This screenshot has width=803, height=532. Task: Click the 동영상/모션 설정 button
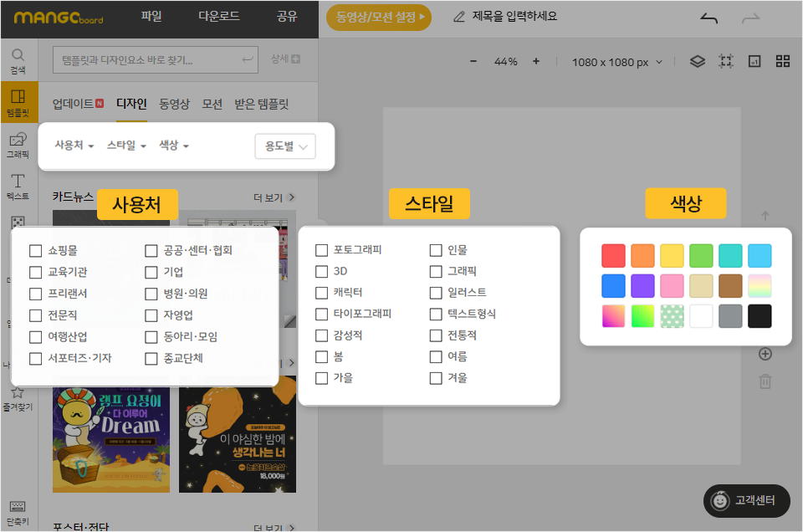[x=379, y=18]
